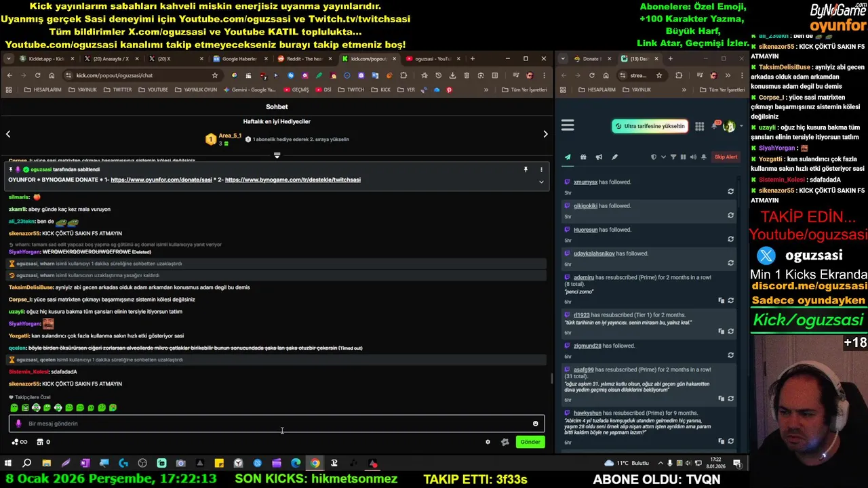Open emoji picker in message box
This screenshot has height=488, width=868.
pos(535,424)
